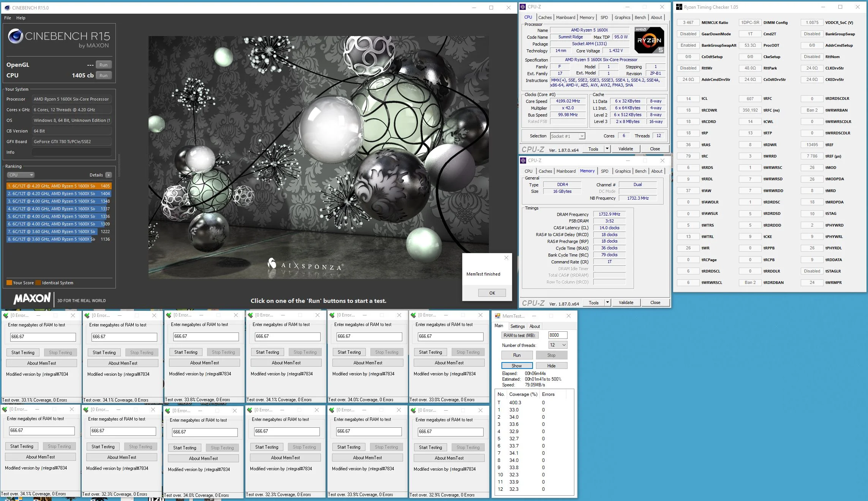Click the Cinebench rendered scene image

point(318,157)
